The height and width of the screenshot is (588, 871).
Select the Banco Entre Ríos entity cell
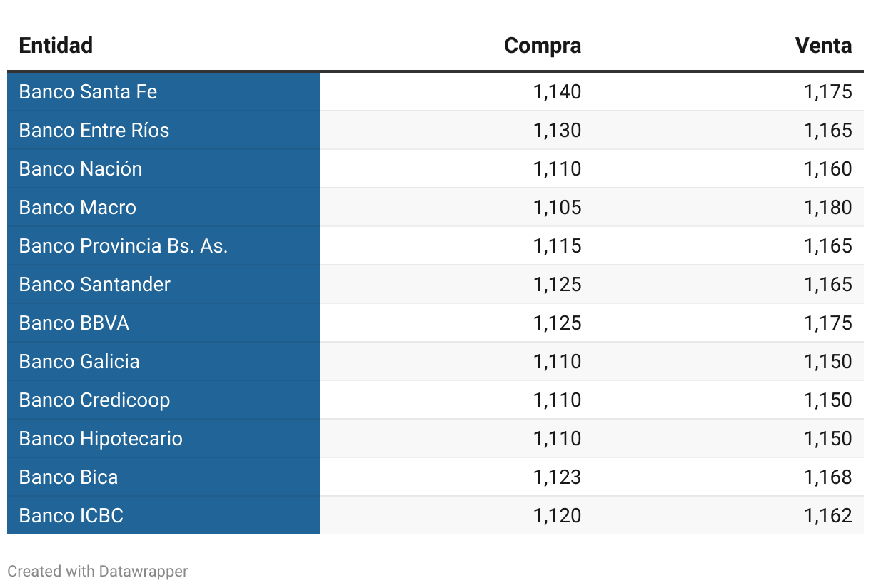(94, 131)
